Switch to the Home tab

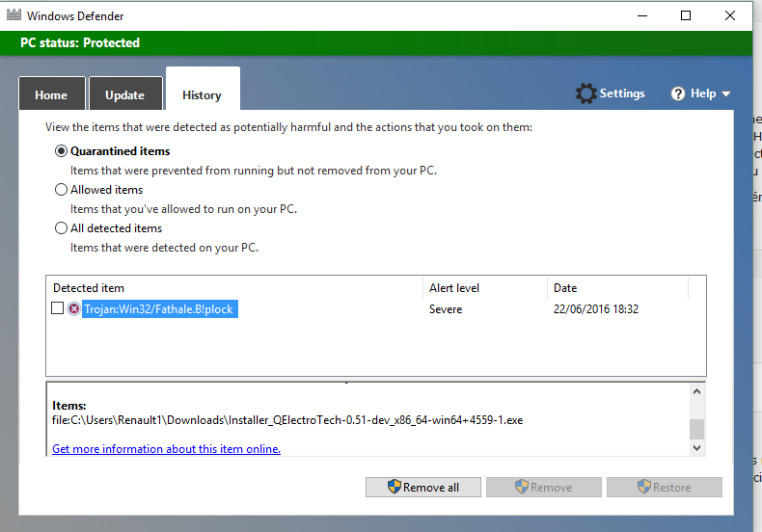tap(51, 95)
